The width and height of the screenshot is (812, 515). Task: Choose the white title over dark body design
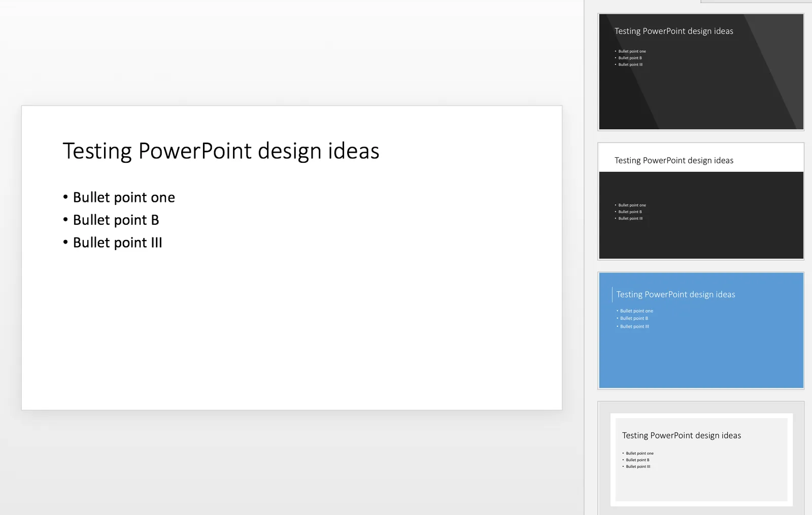point(701,201)
